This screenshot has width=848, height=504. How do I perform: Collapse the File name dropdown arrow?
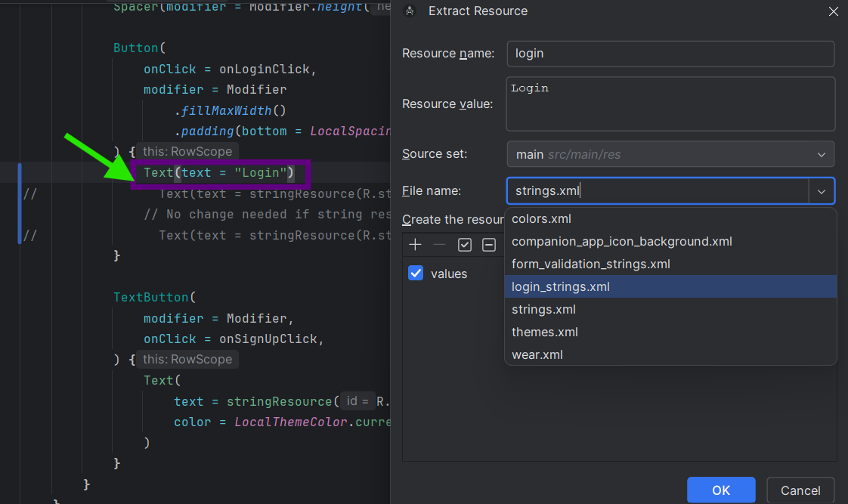tap(822, 191)
